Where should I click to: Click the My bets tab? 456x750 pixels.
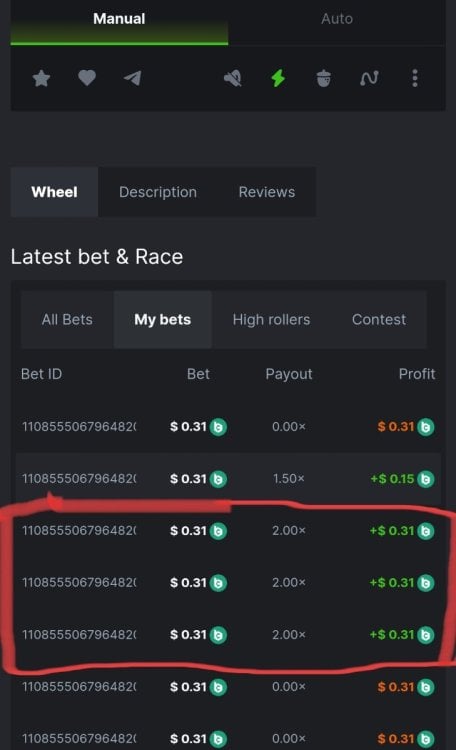click(163, 320)
